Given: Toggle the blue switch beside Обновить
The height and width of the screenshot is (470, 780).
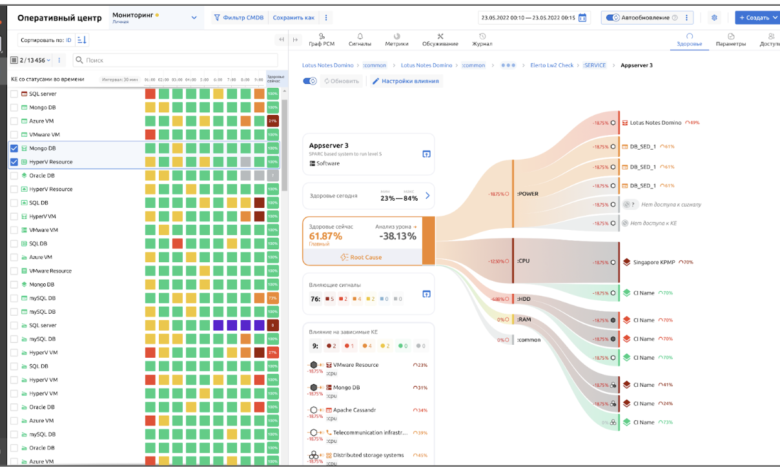Looking at the screenshot, I should point(310,81).
